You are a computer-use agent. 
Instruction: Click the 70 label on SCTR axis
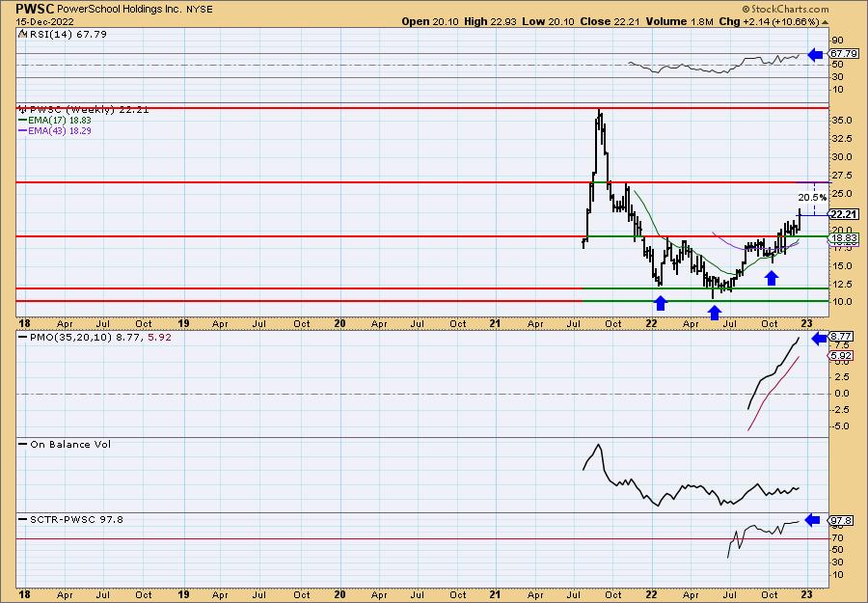pos(837,537)
